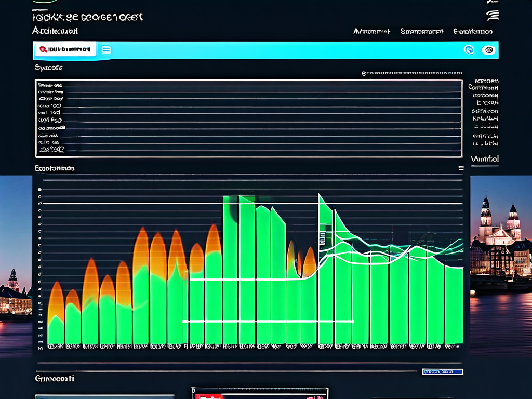Screen dimensions: 532x399
Task: Open the first of three top navigation links
Action: click(371, 32)
